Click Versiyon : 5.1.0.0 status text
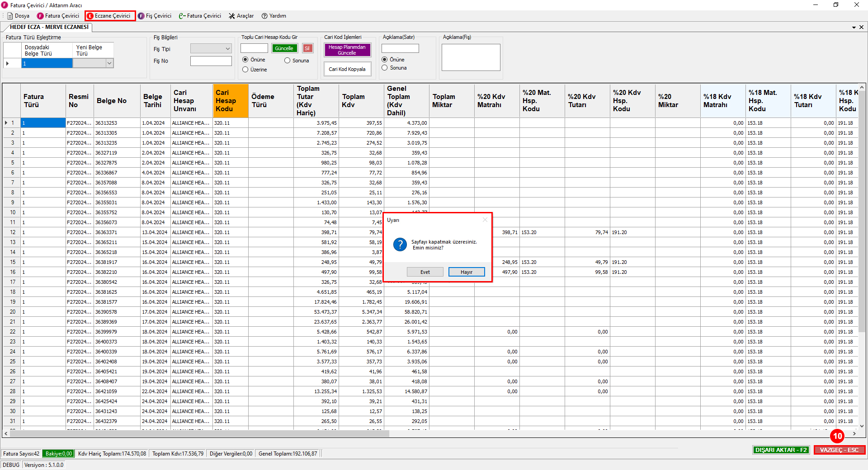Viewport: 868px width, 470px height. [44, 465]
